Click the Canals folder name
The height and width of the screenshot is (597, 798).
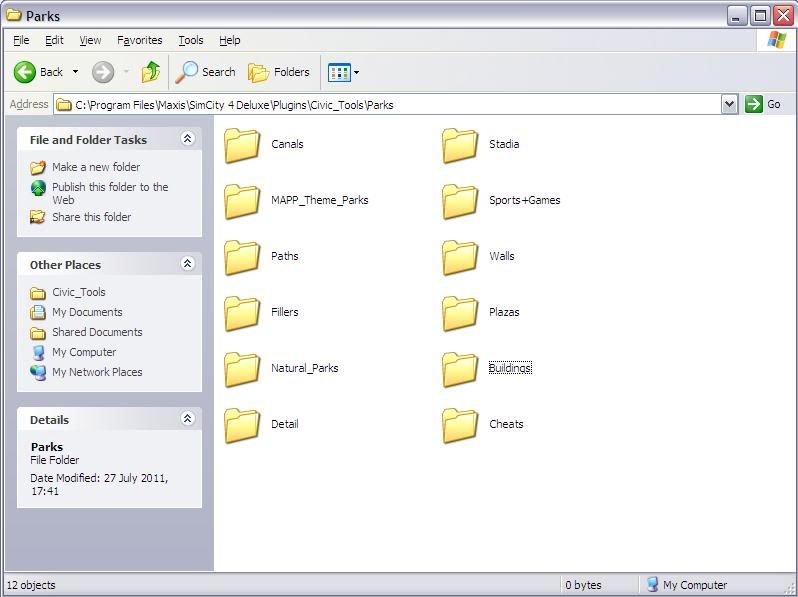pyautogui.click(x=287, y=144)
